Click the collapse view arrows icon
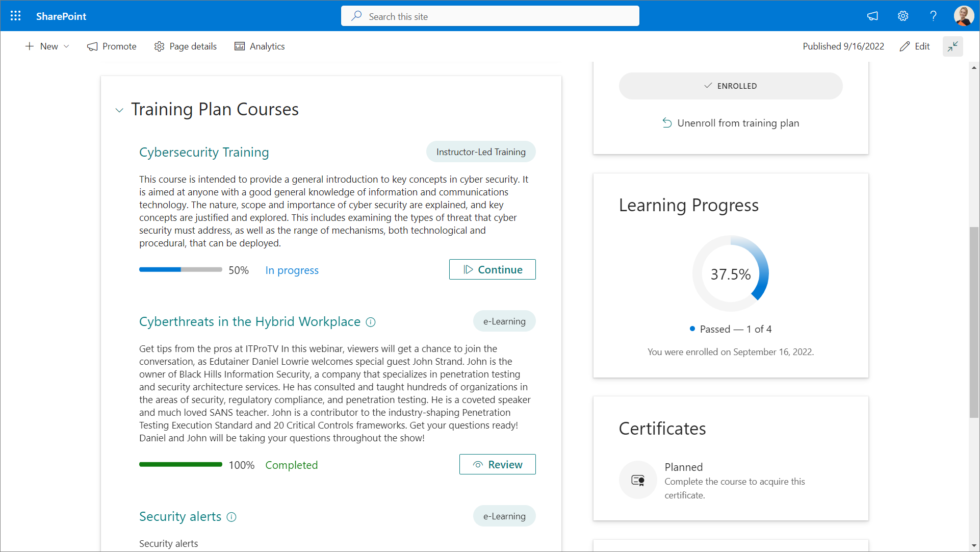This screenshot has height=552, width=980. [x=952, y=46]
